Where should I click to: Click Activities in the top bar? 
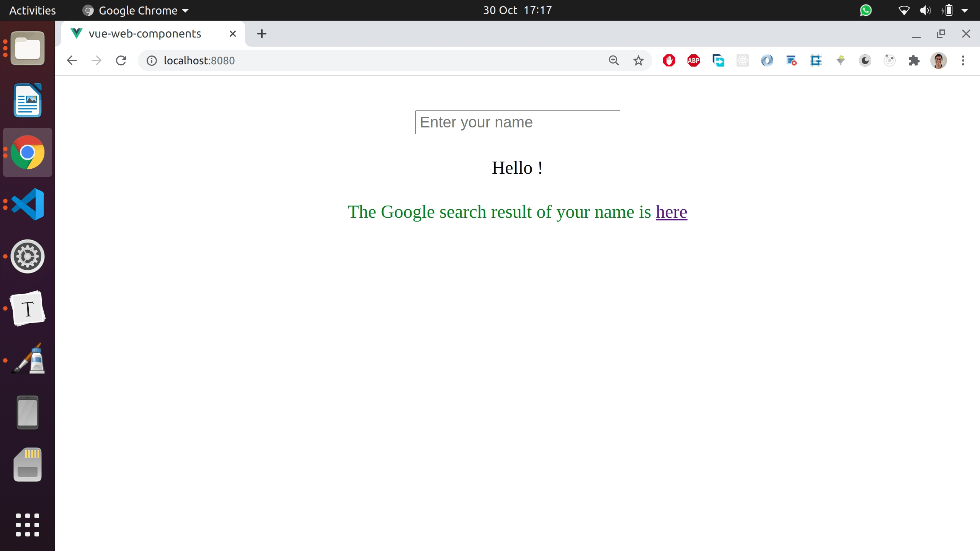click(32, 10)
